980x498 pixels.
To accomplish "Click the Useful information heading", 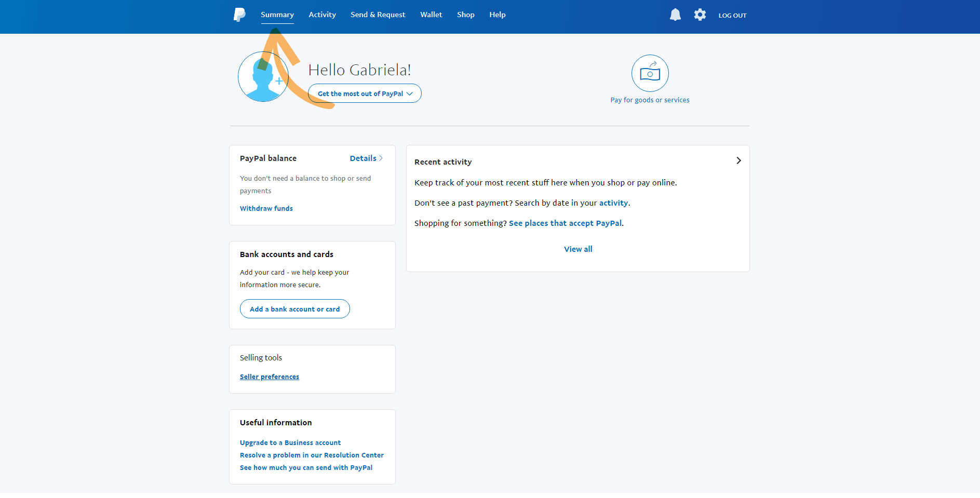I will 276,423.
